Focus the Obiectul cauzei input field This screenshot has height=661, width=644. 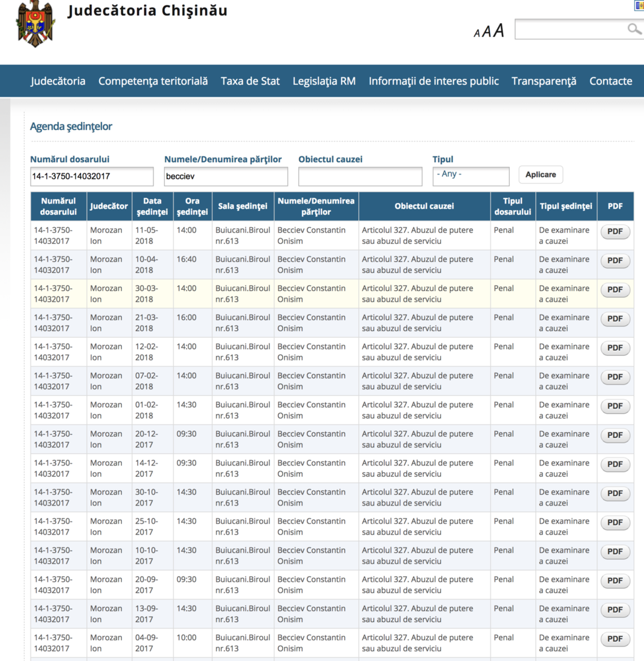(360, 176)
